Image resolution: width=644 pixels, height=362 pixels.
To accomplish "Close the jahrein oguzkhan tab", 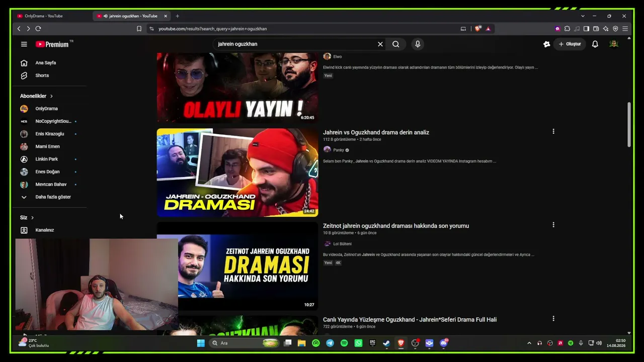I will [166, 16].
